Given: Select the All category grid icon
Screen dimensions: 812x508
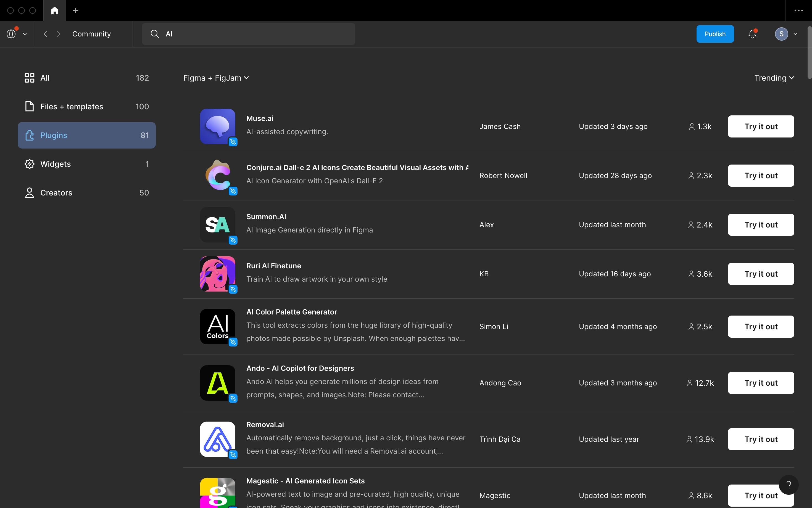Looking at the screenshot, I should point(29,78).
